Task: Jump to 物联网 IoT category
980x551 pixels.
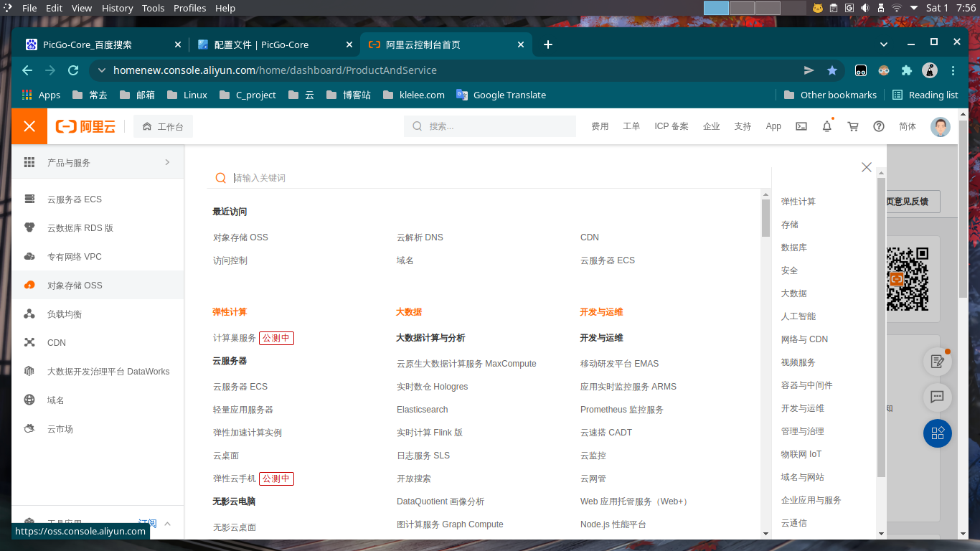Action: coord(801,454)
